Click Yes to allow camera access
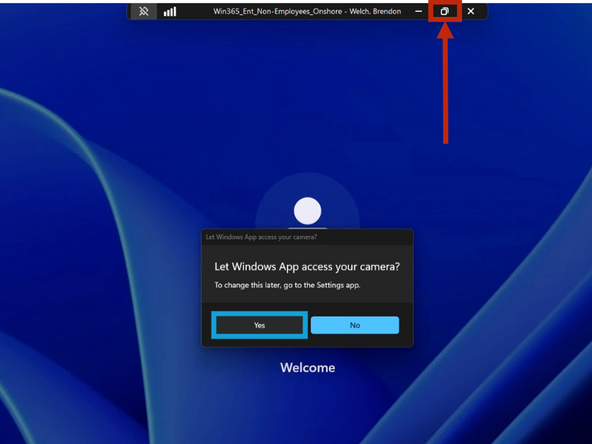This screenshot has width=592, height=444. [259, 325]
